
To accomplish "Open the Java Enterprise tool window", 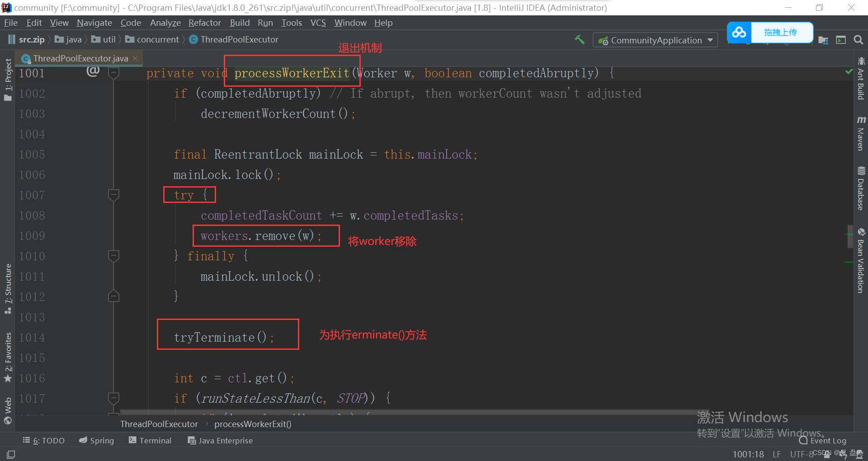I will point(220,440).
